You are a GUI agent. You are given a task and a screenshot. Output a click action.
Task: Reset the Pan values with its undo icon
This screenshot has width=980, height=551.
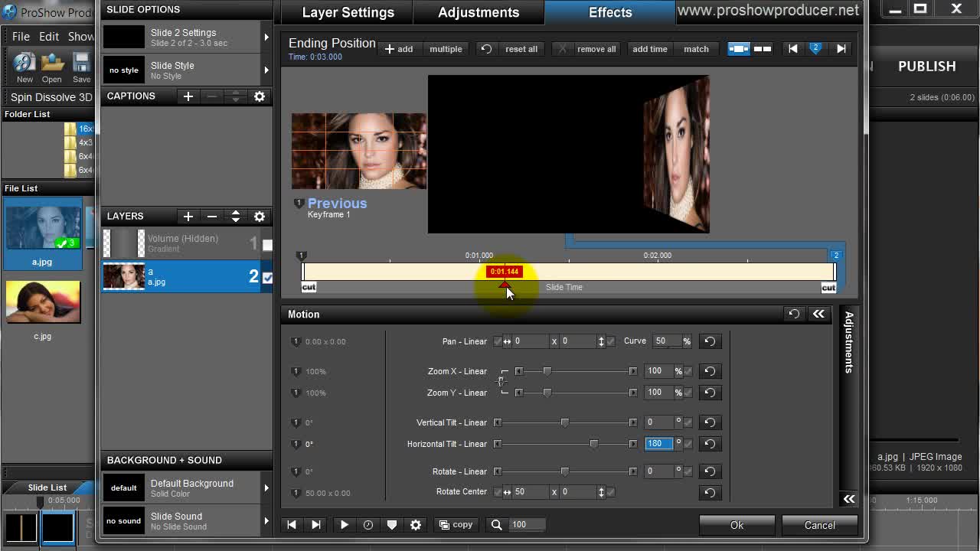click(x=710, y=341)
